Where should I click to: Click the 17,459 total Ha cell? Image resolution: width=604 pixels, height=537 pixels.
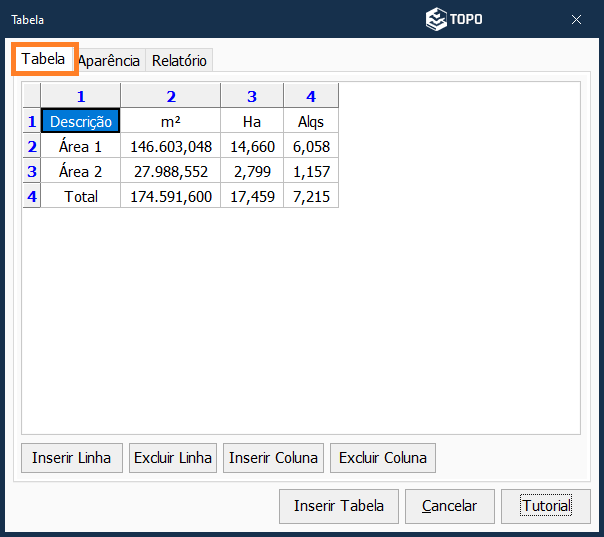(252, 196)
